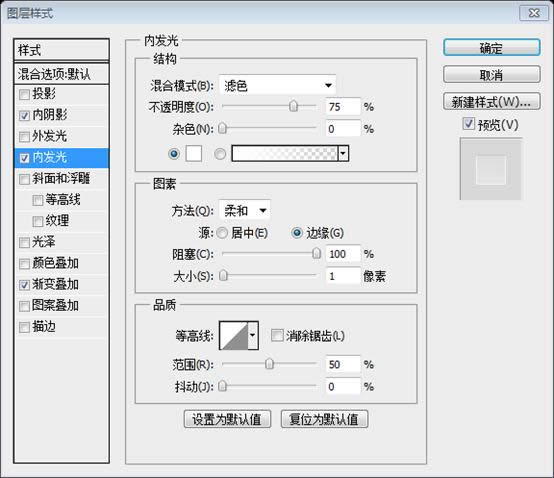Click the 新建样式(W)... button
The image size is (554, 478).
pyautogui.click(x=491, y=102)
